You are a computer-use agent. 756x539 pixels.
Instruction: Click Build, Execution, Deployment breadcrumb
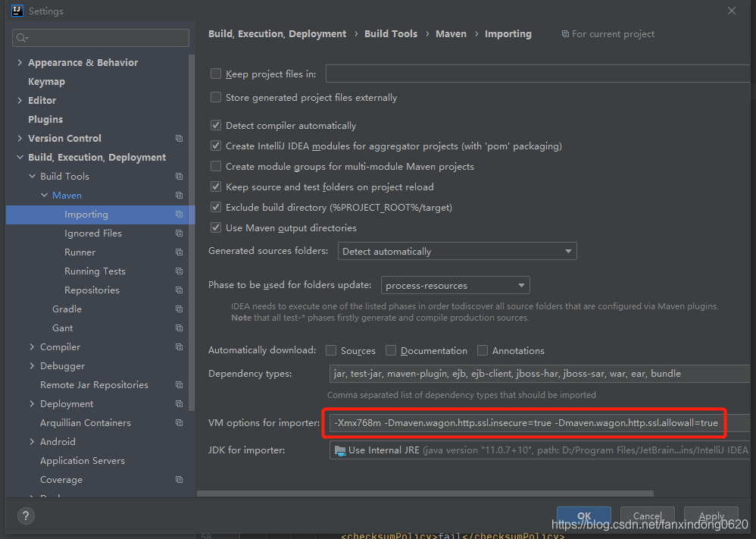pyautogui.click(x=277, y=34)
